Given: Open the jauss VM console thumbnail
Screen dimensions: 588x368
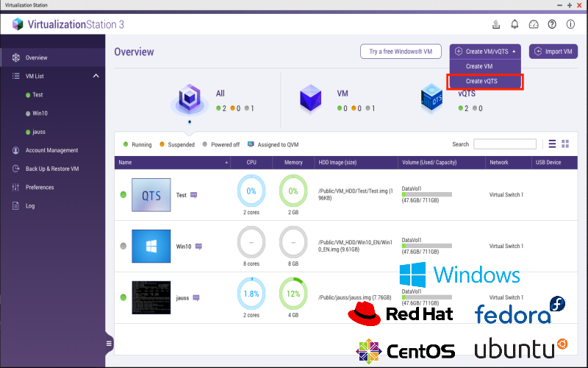Looking at the screenshot, I should point(151,297).
